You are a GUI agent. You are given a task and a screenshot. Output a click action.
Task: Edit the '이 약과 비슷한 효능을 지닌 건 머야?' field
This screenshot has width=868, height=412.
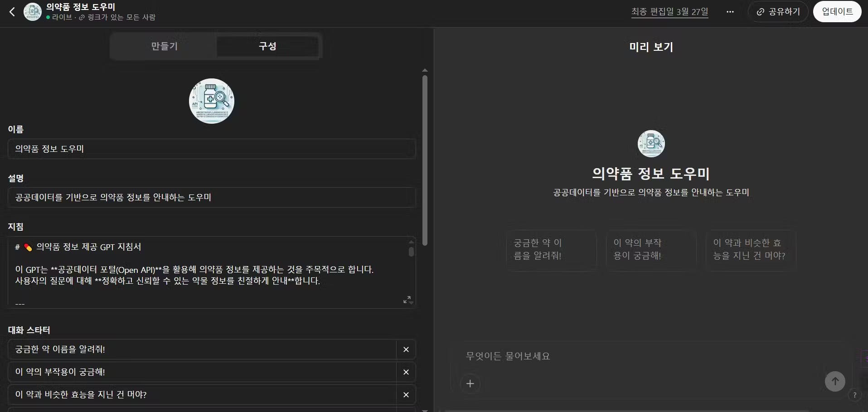pos(202,395)
